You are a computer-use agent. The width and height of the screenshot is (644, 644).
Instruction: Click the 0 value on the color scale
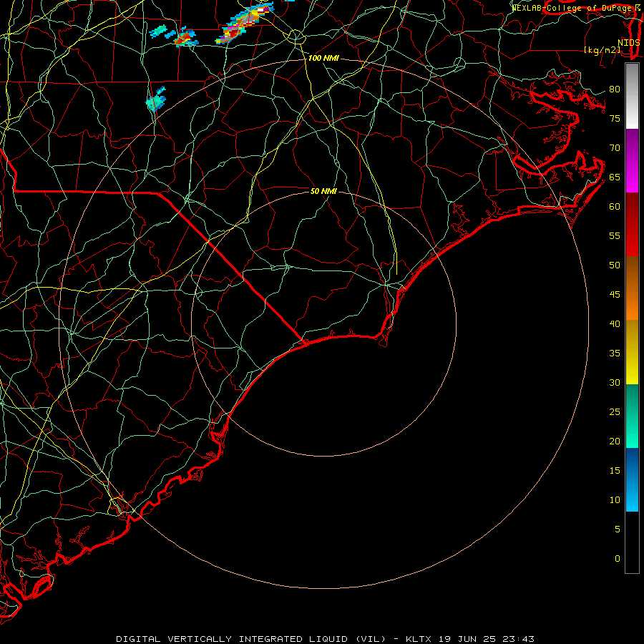(x=618, y=559)
